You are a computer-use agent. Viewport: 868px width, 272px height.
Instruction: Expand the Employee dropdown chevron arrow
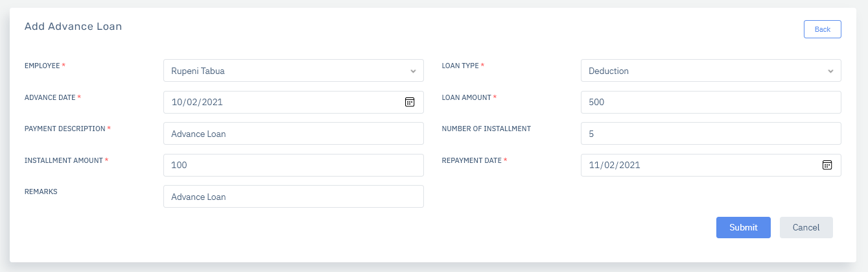[413, 71]
